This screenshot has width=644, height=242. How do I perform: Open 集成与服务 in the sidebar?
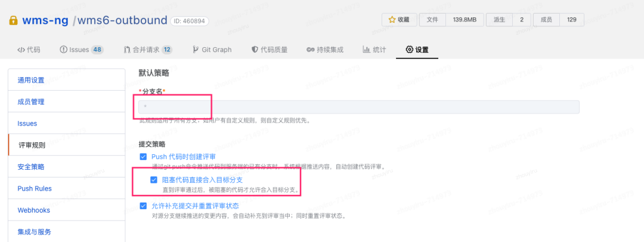click(x=67, y=231)
